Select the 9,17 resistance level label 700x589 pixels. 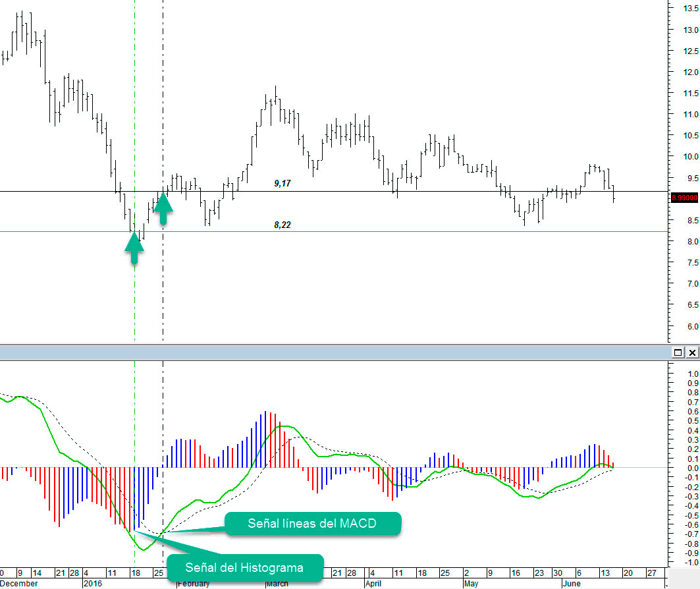[x=283, y=183]
